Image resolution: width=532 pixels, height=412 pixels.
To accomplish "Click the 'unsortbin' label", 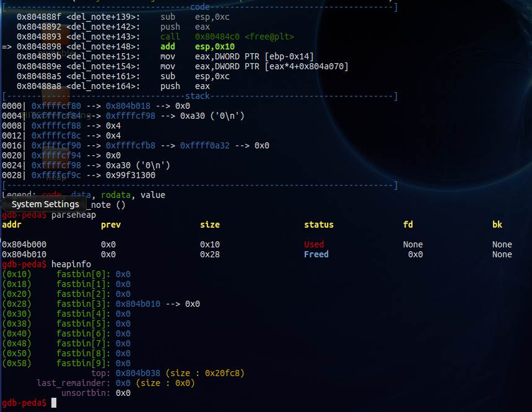I will 84,393.
